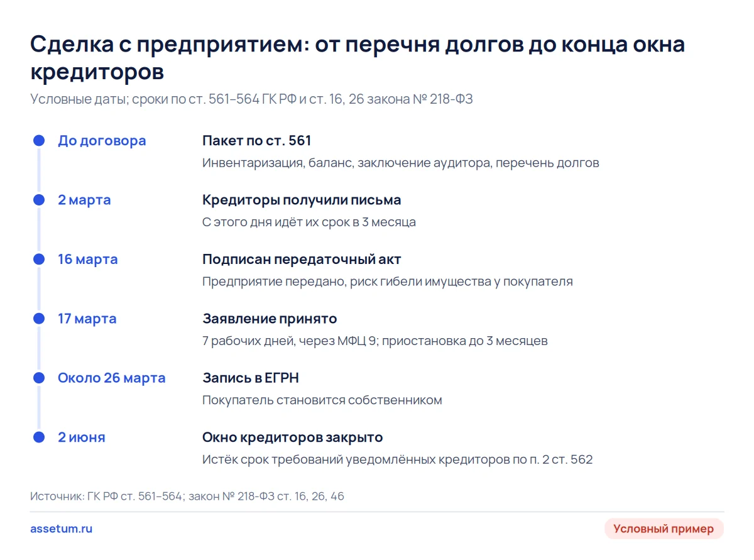Click the timeline dot beside «16 марта»

pos(39,259)
